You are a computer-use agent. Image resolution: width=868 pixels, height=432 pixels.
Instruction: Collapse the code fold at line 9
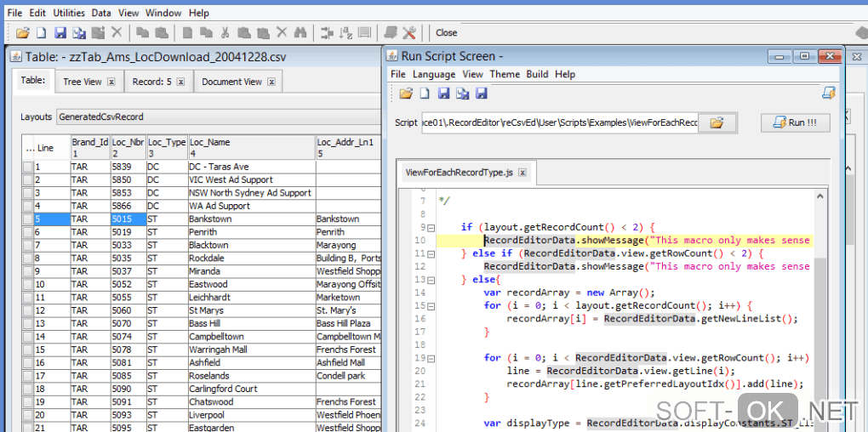tap(431, 228)
